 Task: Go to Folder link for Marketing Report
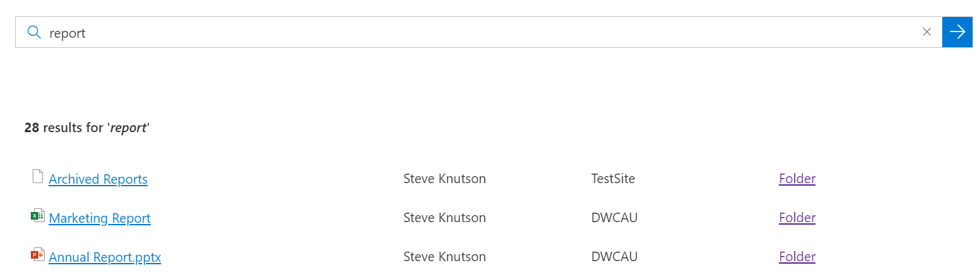click(797, 218)
